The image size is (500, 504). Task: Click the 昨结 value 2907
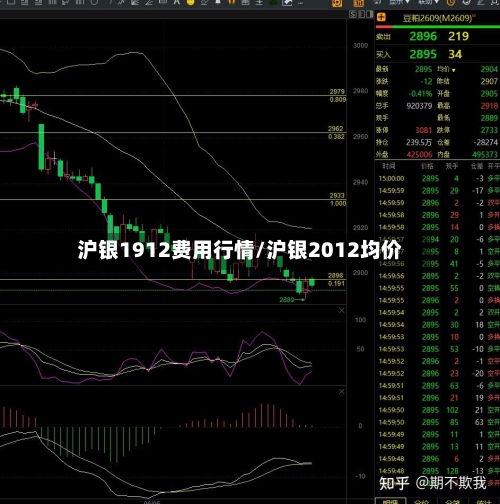tap(489, 81)
